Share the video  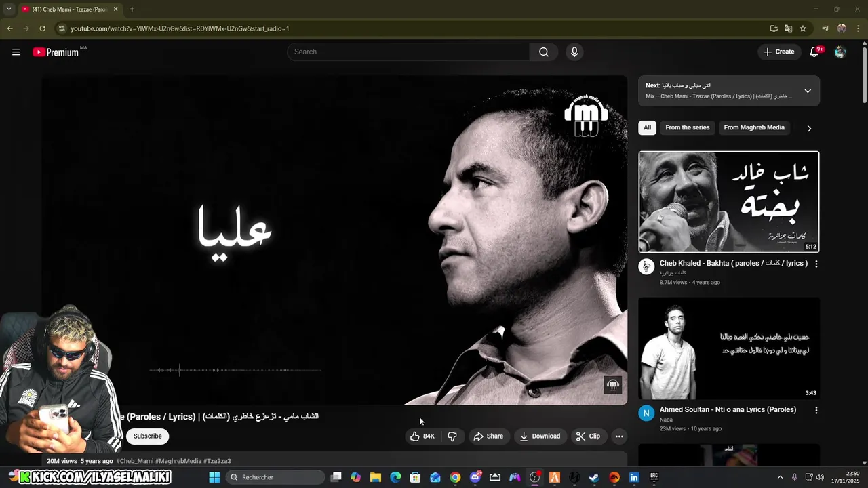click(488, 436)
